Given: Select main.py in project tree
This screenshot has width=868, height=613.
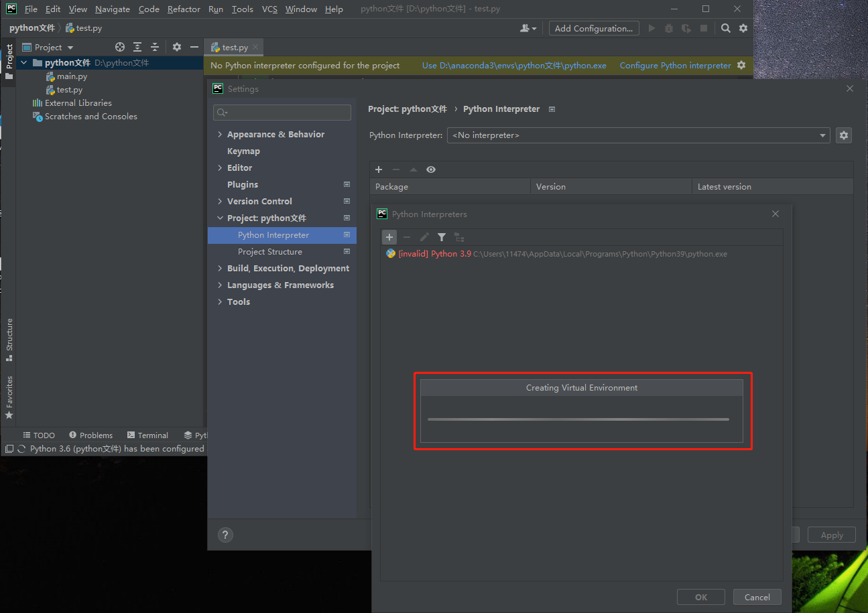Looking at the screenshot, I should 72,76.
